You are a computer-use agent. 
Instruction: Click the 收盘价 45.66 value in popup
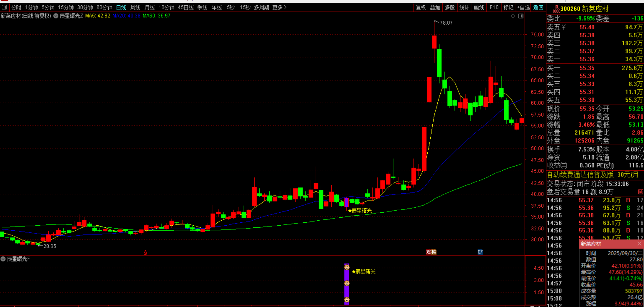point(636,285)
